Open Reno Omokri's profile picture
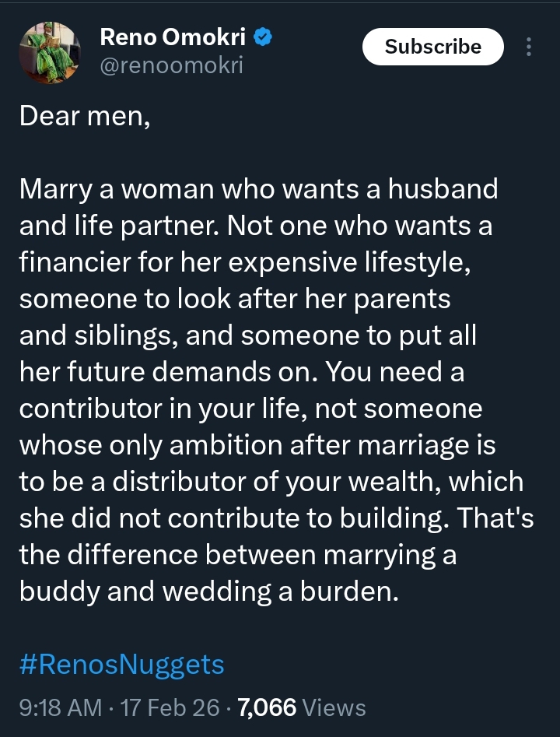560x737 pixels. pos(48,52)
